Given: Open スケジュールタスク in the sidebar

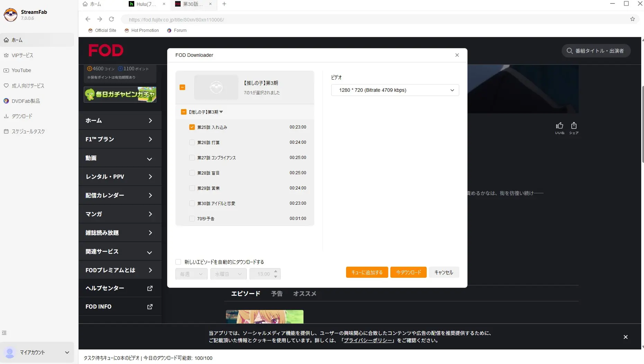Looking at the screenshot, I should (37, 131).
